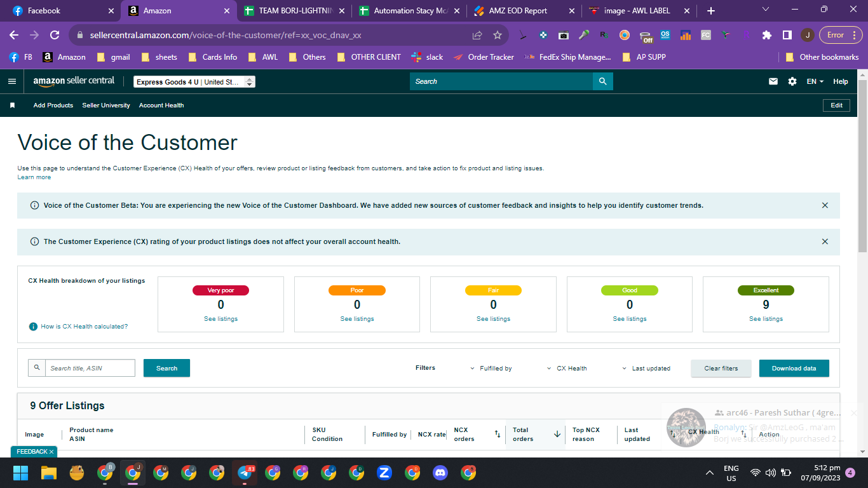Screen dimensions: 868x488
Task: Click the magnifier search button in header
Action: pyautogui.click(x=602, y=81)
